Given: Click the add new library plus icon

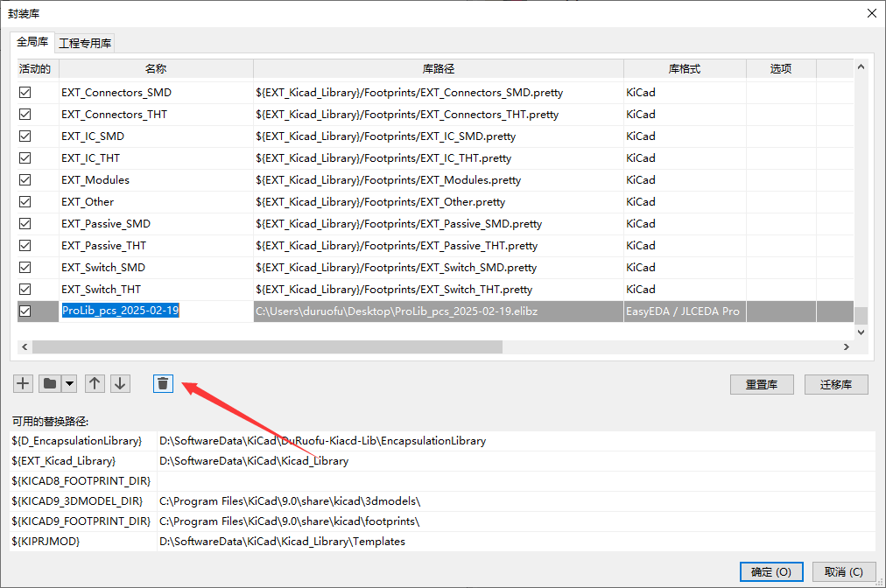Looking at the screenshot, I should pos(24,383).
